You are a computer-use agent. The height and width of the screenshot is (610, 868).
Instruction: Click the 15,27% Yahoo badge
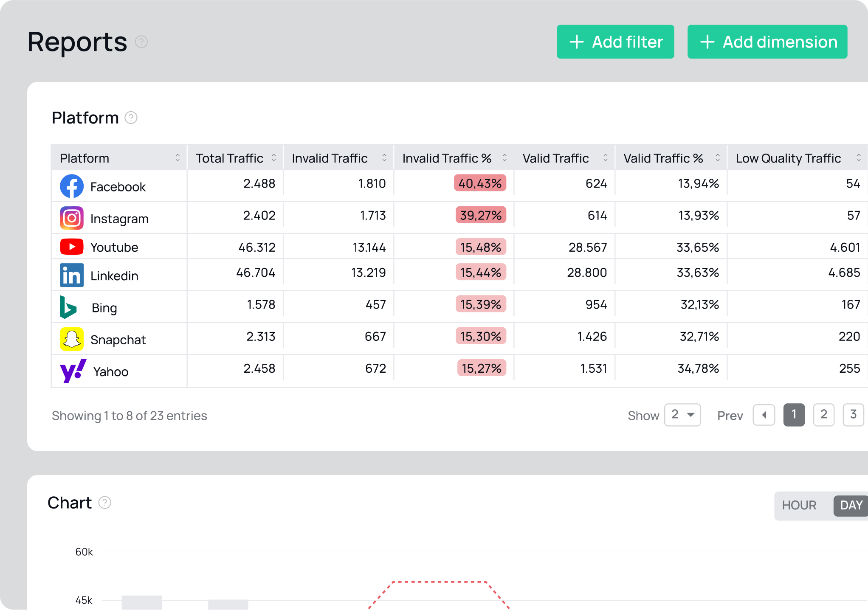[x=482, y=368]
